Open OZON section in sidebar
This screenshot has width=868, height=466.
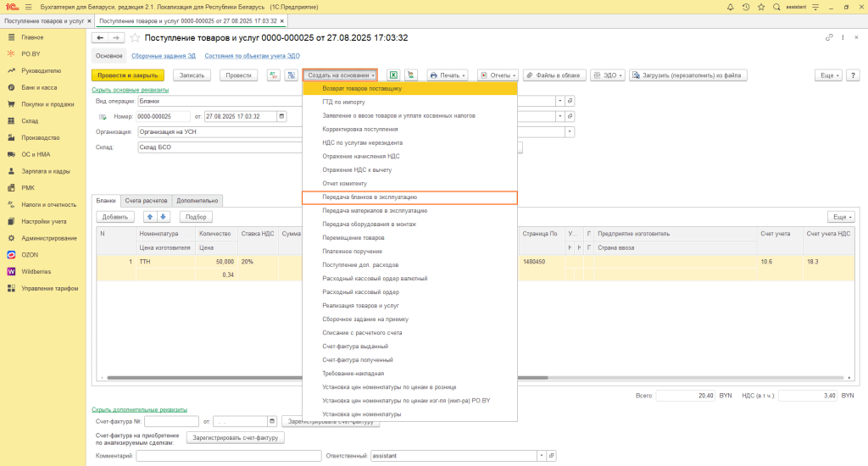click(x=30, y=254)
